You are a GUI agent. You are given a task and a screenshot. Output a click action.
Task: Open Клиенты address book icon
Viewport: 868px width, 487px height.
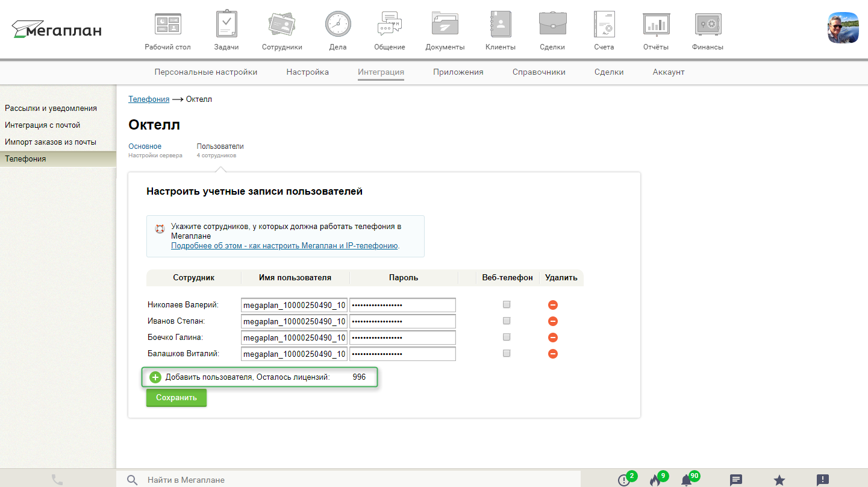[x=501, y=25]
